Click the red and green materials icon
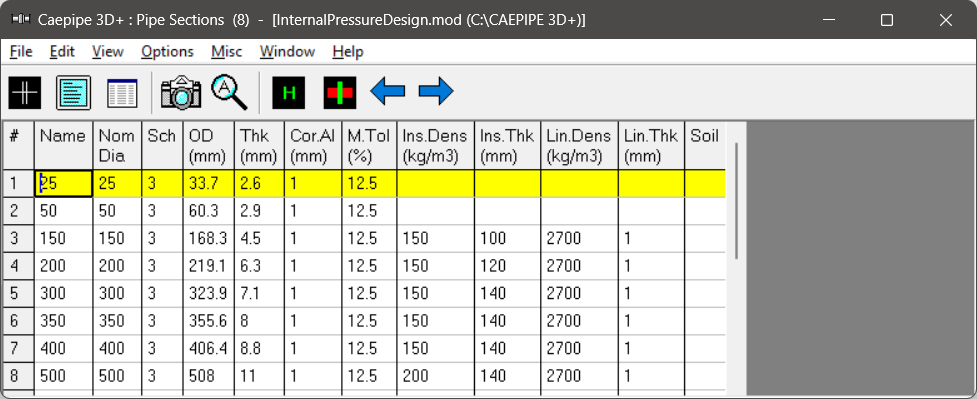977x399 pixels. pos(340,93)
